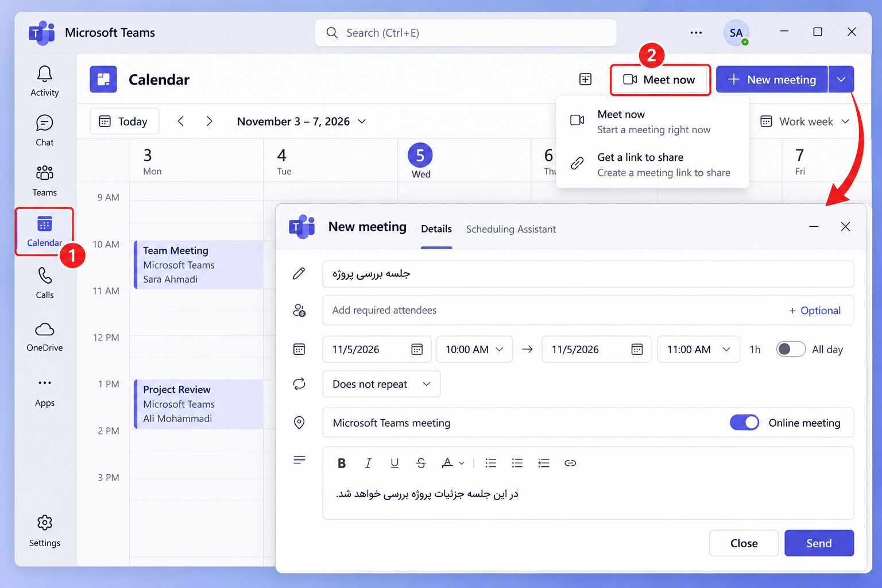Select the Details tab
Screen dimensions: 882x588
coord(436,229)
